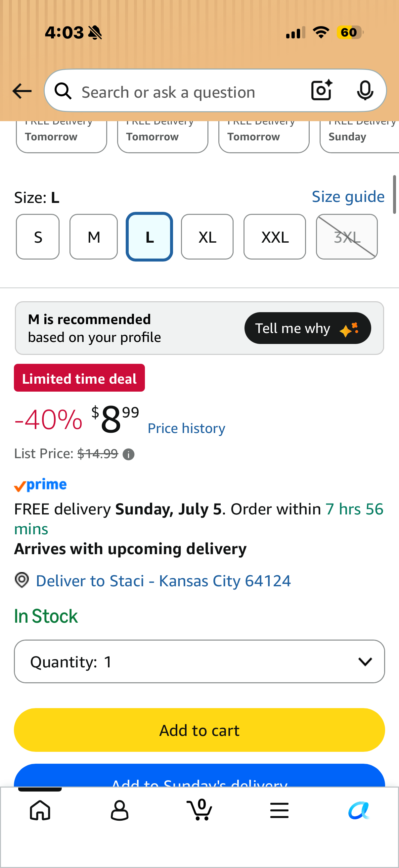The height and width of the screenshot is (868, 399).
Task: Click the List Price info icon
Action: pyautogui.click(x=129, y=455)
